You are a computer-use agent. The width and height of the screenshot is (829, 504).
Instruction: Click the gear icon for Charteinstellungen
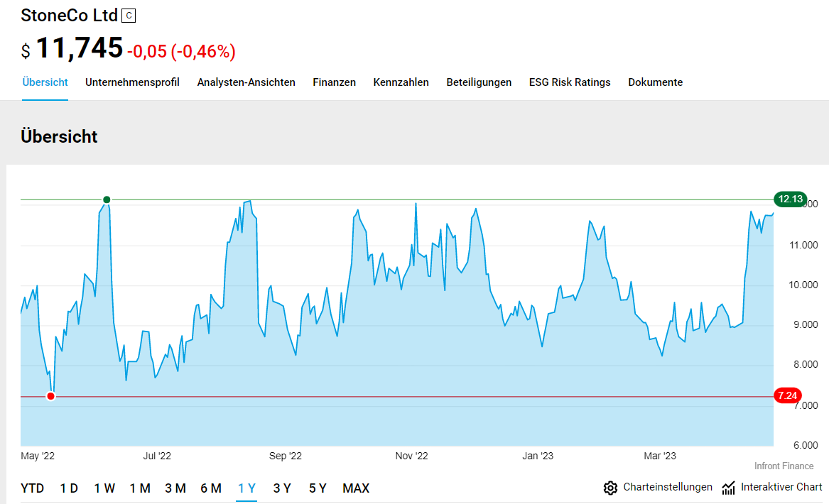(x=610, y=488)
